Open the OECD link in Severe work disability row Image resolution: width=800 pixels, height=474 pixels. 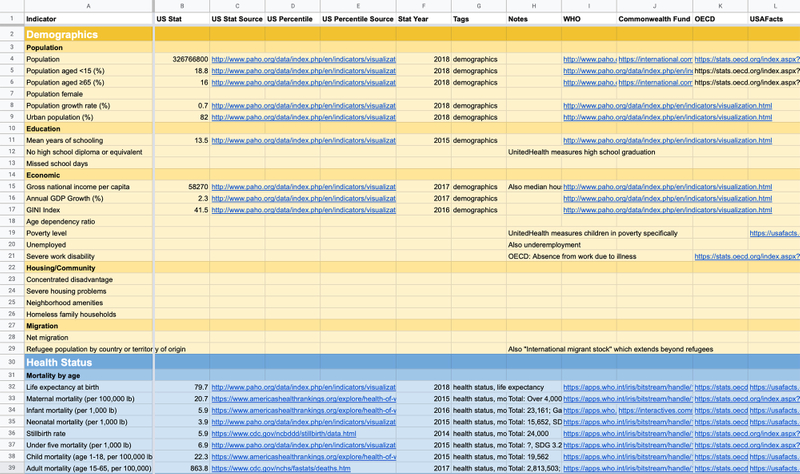click(747, 256)
